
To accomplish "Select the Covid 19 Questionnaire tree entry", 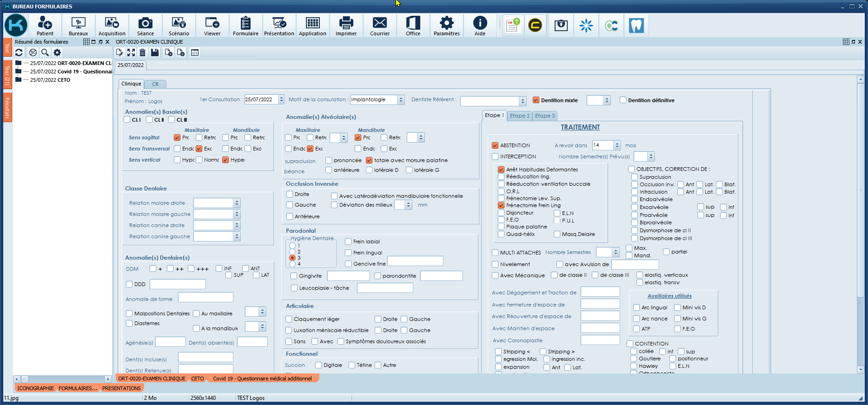I will 71,72.
